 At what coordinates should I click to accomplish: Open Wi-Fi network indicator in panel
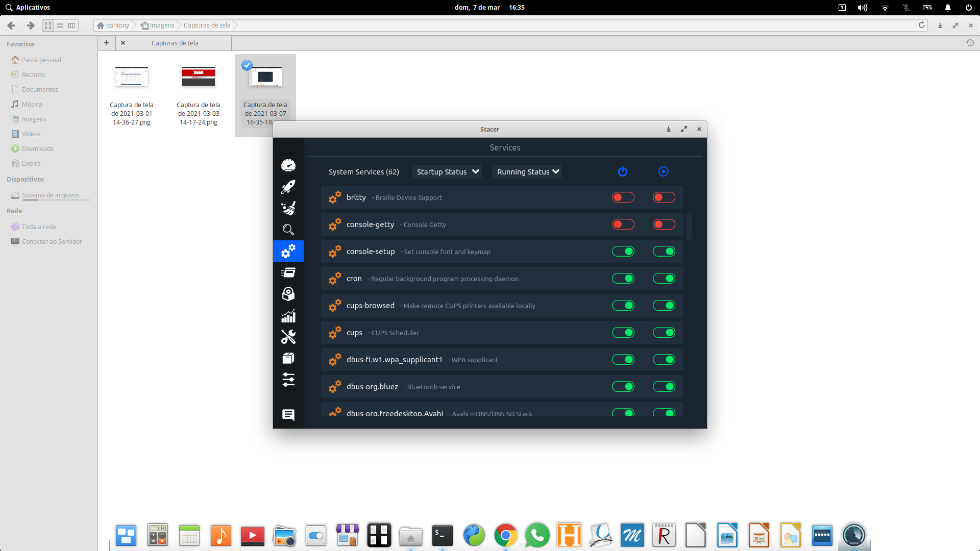[x=885, y=7]
